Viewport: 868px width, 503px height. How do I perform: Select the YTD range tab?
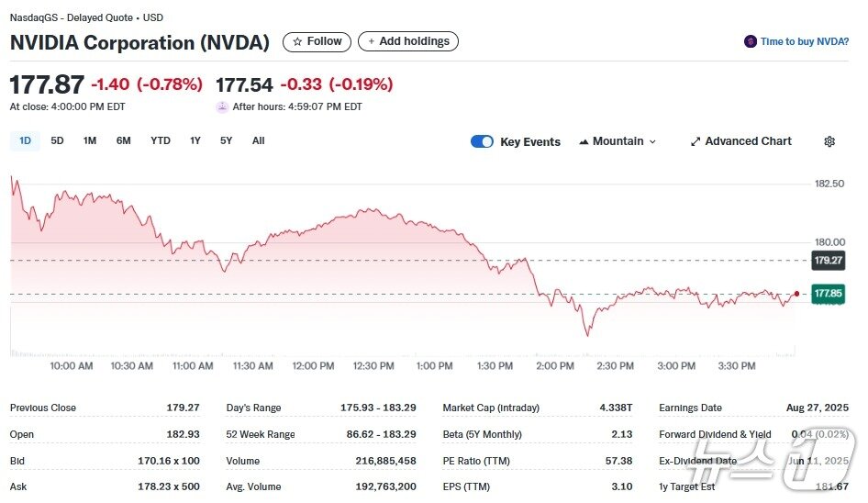pyautogui.click(x=161, y=141)
